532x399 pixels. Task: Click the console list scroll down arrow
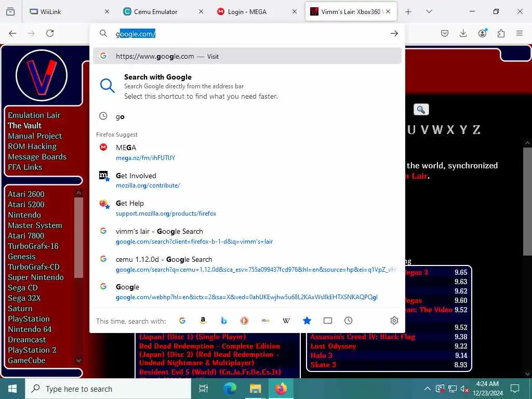[x=78, y=361]
